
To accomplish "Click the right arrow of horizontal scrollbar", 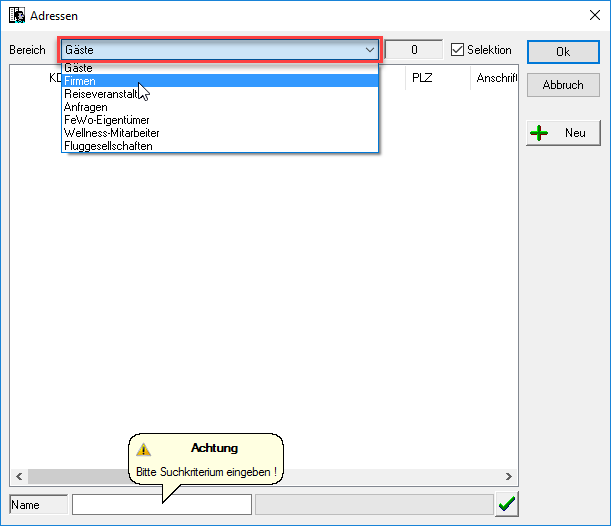I will coord(509,476).
